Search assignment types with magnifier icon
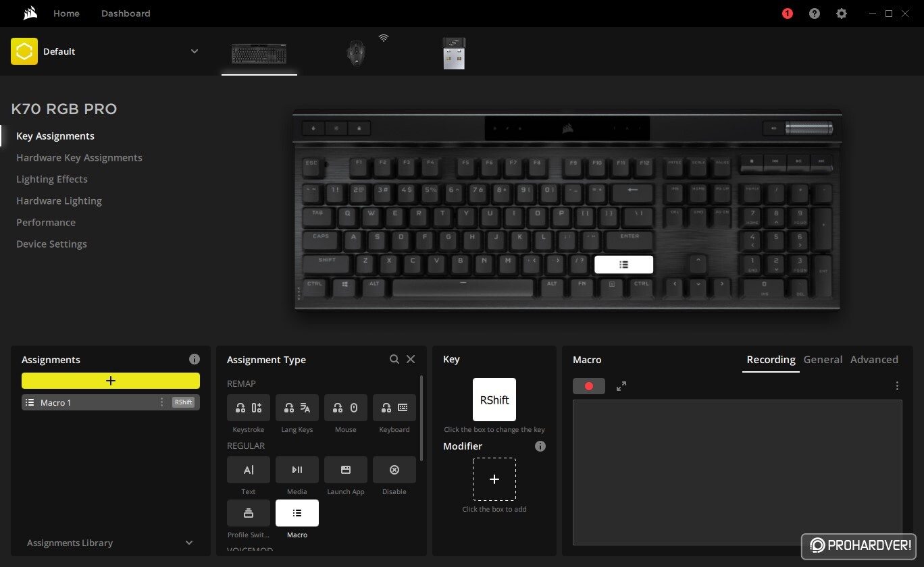The height and width of the screenshot is (567, 924). point(394,359)
